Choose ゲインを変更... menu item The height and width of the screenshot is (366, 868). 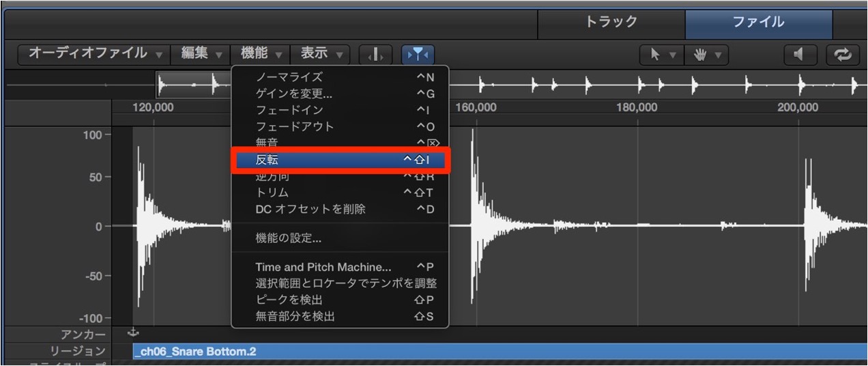point(340,94)
